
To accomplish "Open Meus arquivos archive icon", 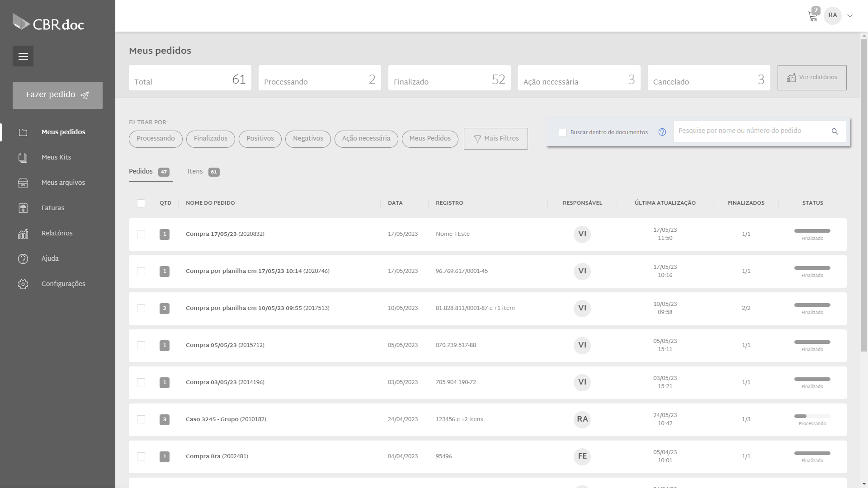I will [23, 183].
